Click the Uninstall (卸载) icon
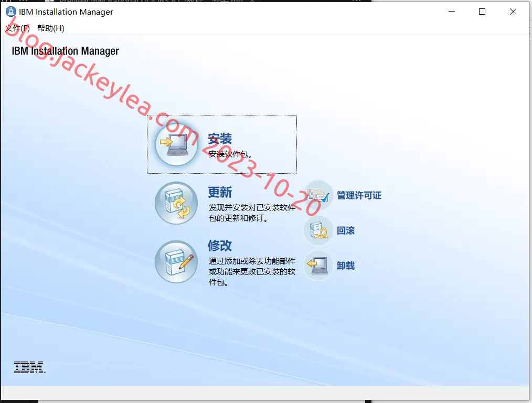 318,266
